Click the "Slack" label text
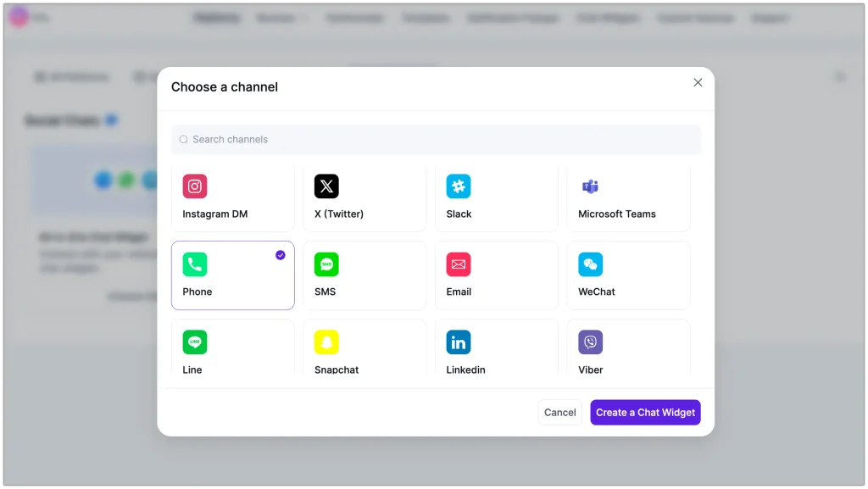 click(459, 214)
